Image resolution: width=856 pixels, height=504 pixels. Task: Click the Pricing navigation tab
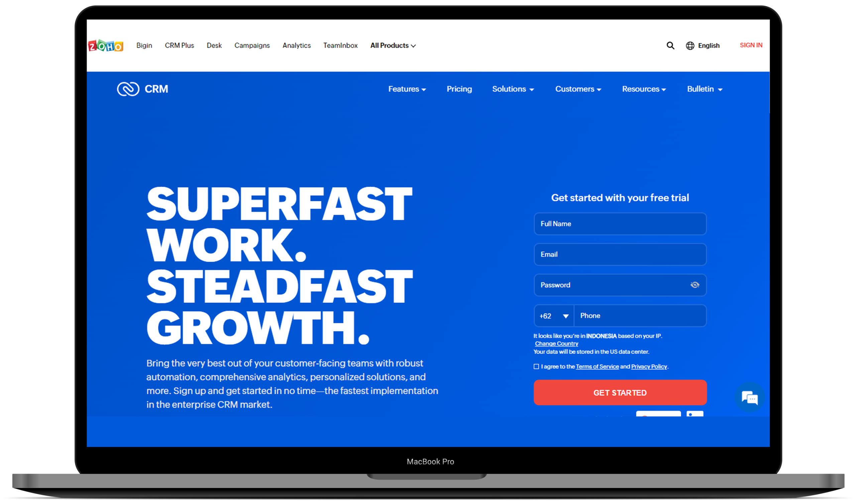(x=459, y=89)
